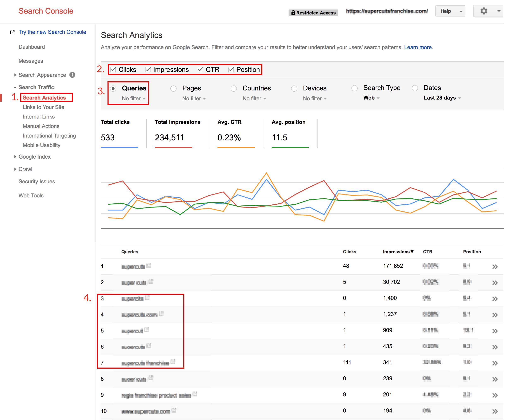Viewport: 523px width, 420px height.
Task: Select the Pages radio button
Action: pos(173,88)
